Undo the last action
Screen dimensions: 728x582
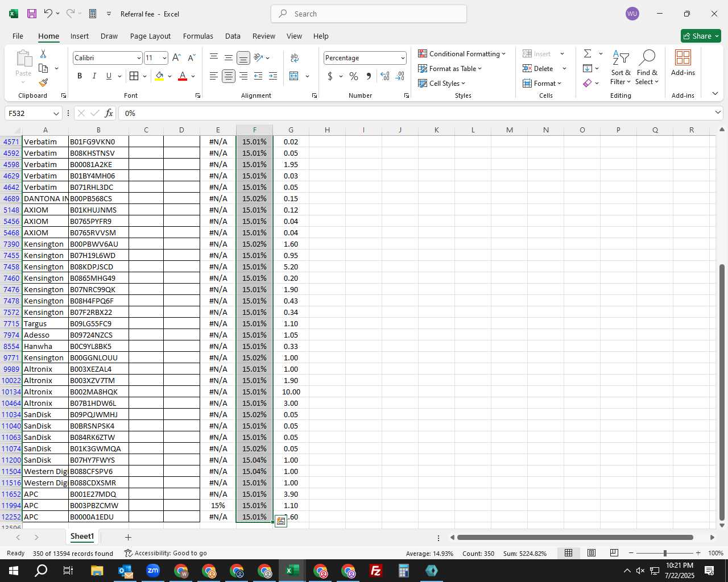click(48, 14)
